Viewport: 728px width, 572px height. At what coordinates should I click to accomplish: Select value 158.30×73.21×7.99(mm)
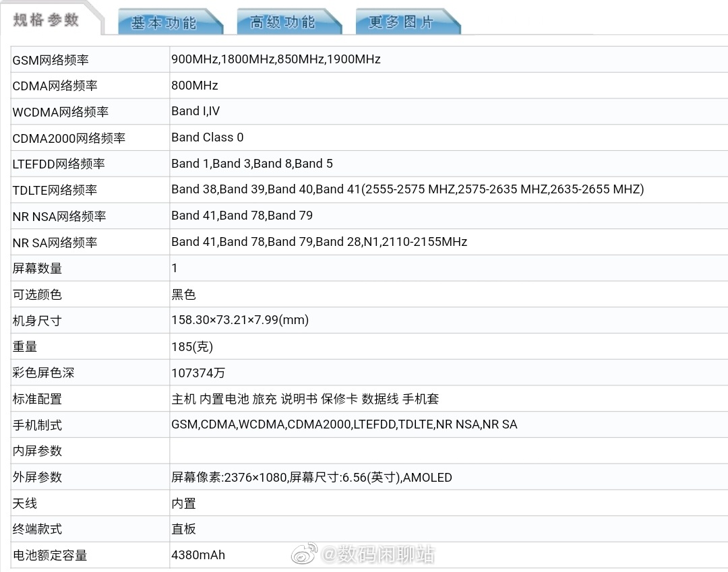[240, 320]
